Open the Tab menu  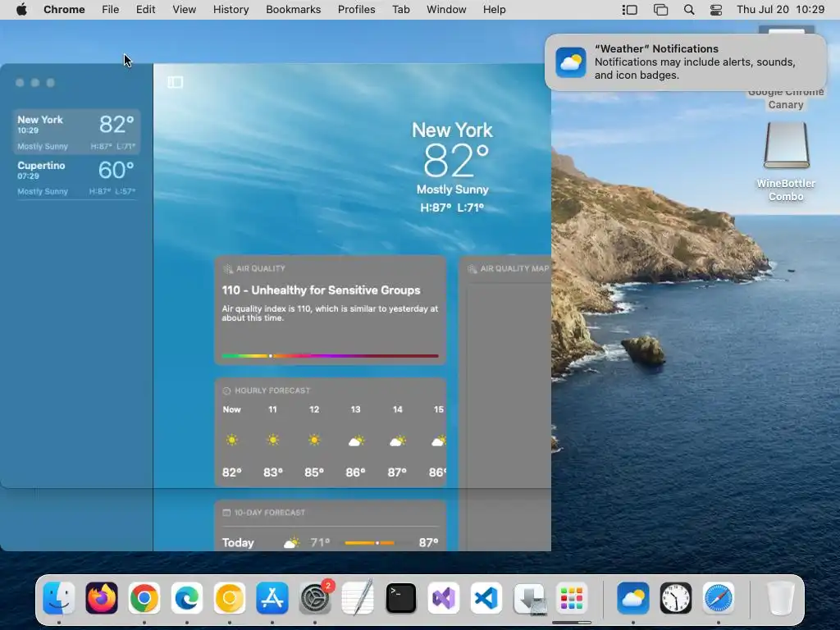tap(400, 10)
